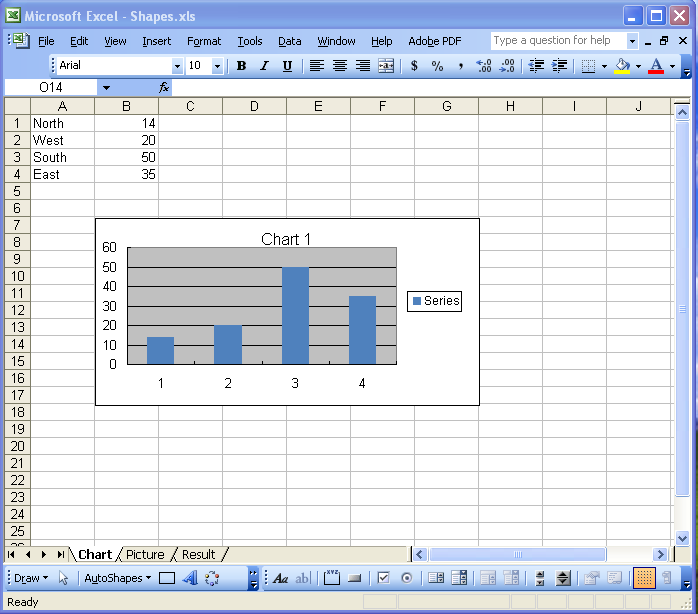Open Fill Color dropdown arrow

[x=638, y=66]
